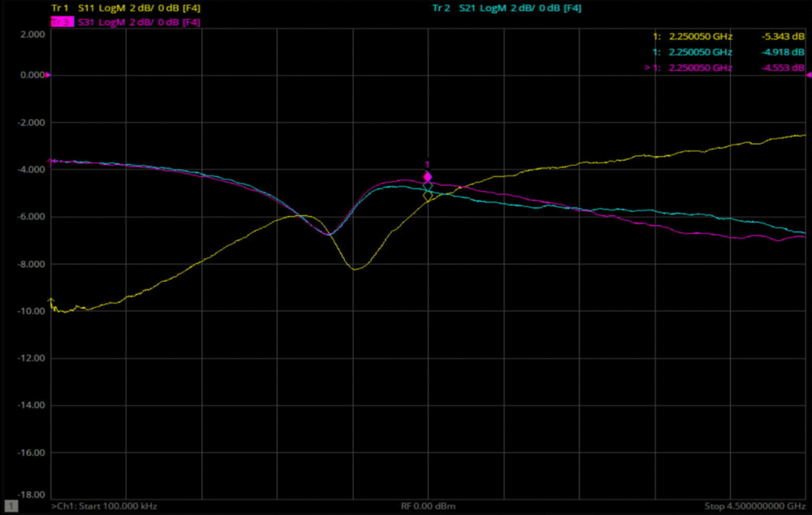This screenshot has height=515, width=812.
Task: Click the cyan S21 marker diamond outline
Action: click(428, 187)
